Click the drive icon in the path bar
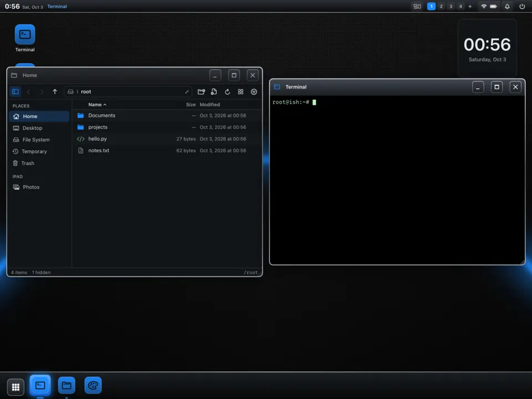The image size is (532, 399). point(70,91)
